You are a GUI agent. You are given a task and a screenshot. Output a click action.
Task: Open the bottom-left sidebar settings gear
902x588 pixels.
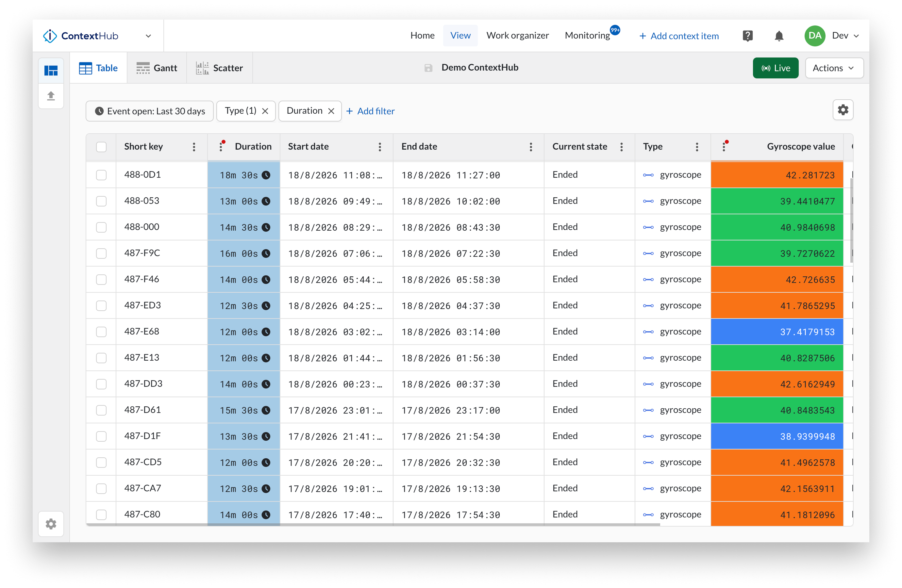(x=51, y=524)
